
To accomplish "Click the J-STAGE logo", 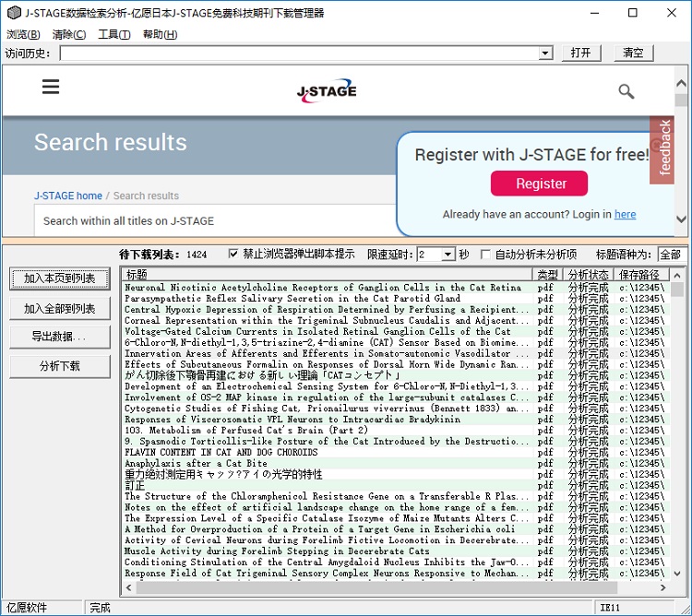I will (x=327, y=90).
